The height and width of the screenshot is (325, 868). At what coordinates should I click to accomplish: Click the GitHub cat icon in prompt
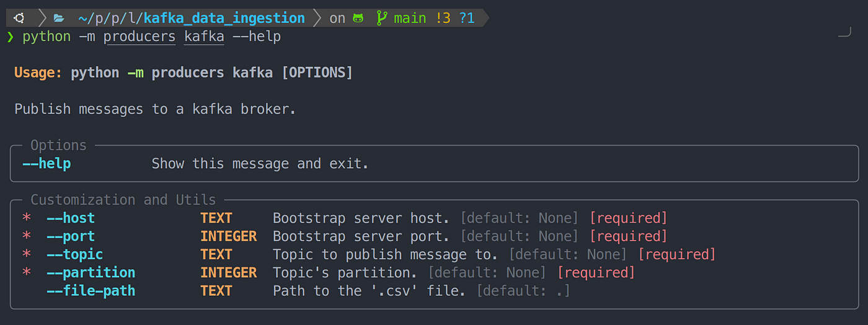point(358,19)
